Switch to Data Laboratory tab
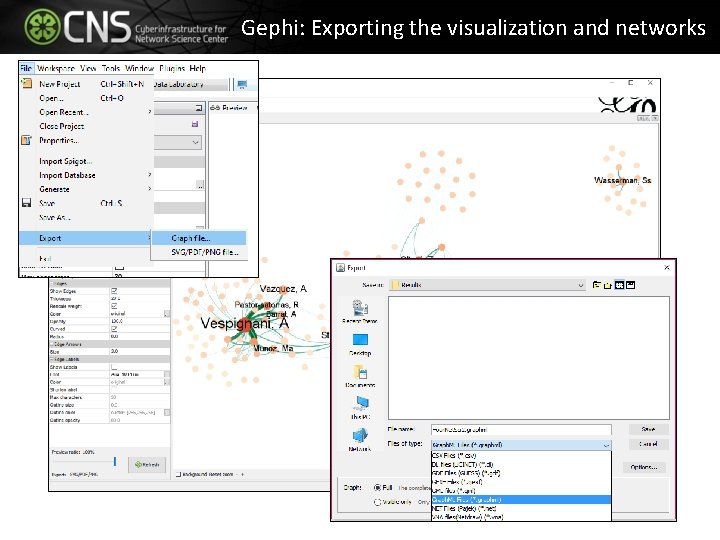The image size is (720, 540). pos(191,84)
